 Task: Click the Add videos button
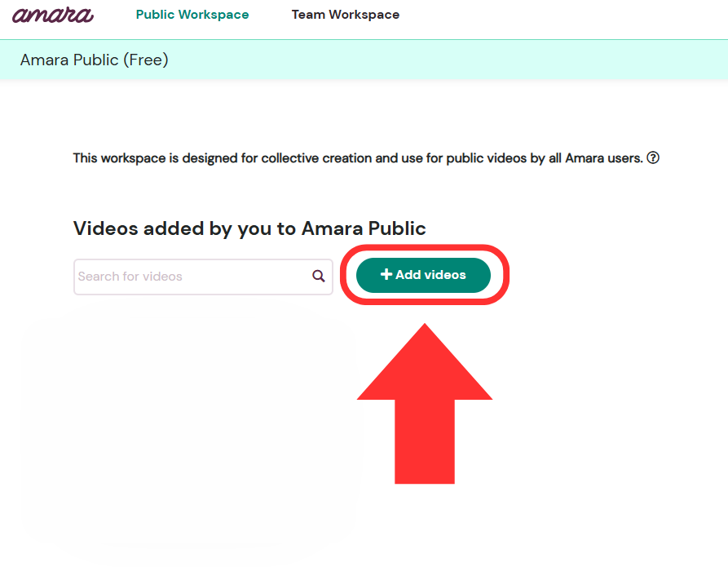pyautogui.click(x=423, y=275)
